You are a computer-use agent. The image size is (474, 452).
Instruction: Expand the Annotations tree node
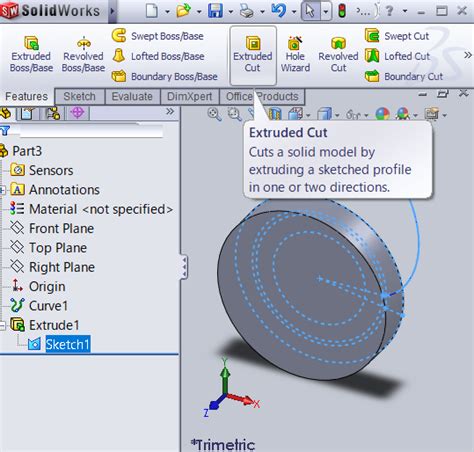[2, 190]
